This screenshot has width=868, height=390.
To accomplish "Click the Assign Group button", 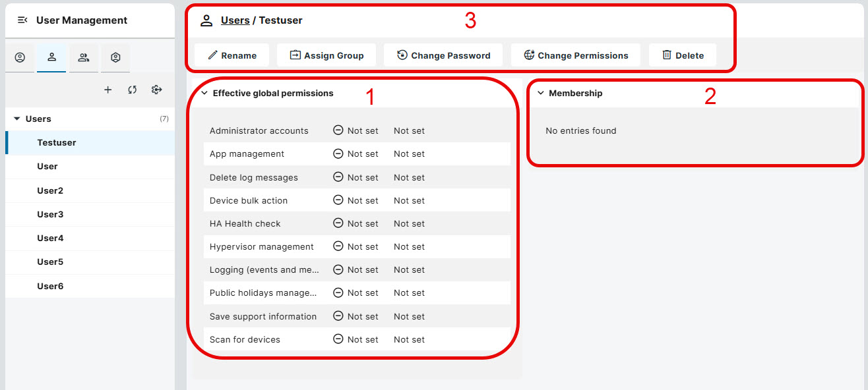I will 326,55.
